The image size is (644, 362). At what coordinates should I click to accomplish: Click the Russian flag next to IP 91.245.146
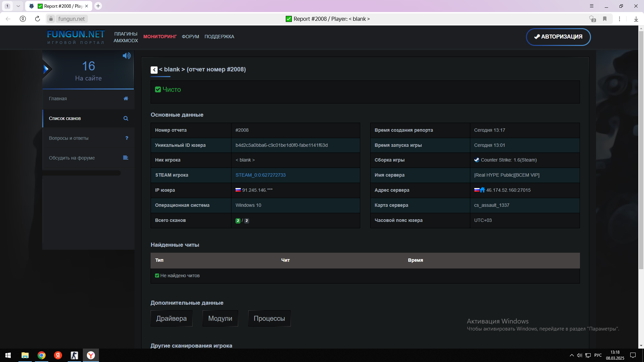(238, 190)
